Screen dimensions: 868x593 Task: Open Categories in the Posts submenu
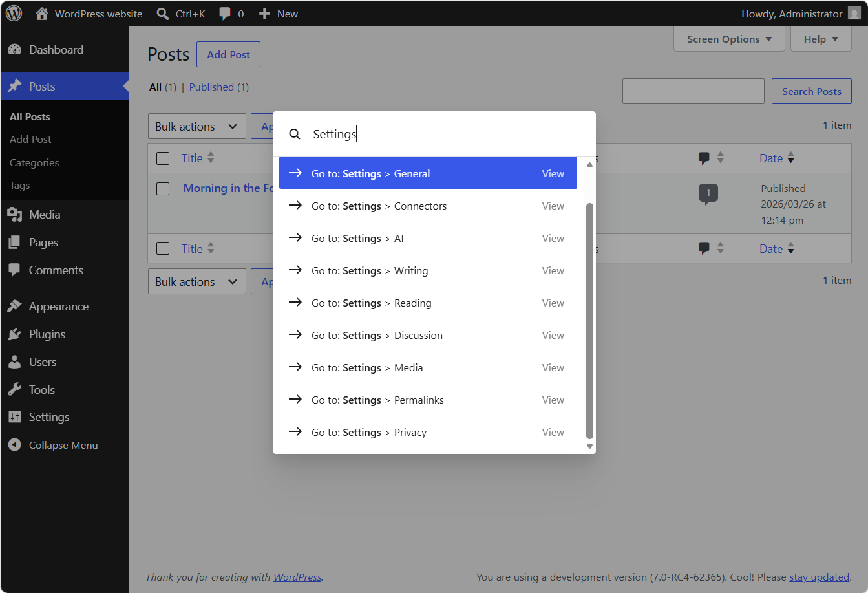(x=34, y=162)
